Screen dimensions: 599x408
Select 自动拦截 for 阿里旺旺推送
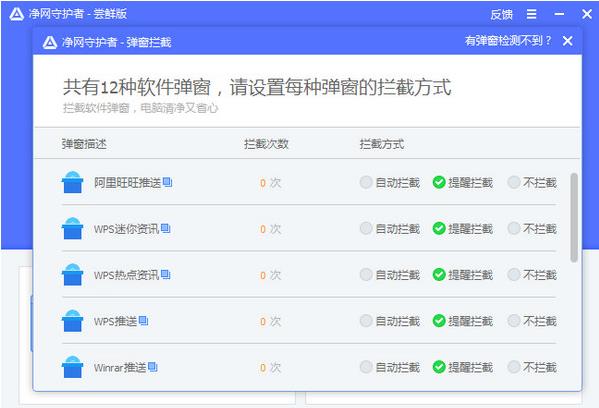pyautogui.click(x=390, y=183)
